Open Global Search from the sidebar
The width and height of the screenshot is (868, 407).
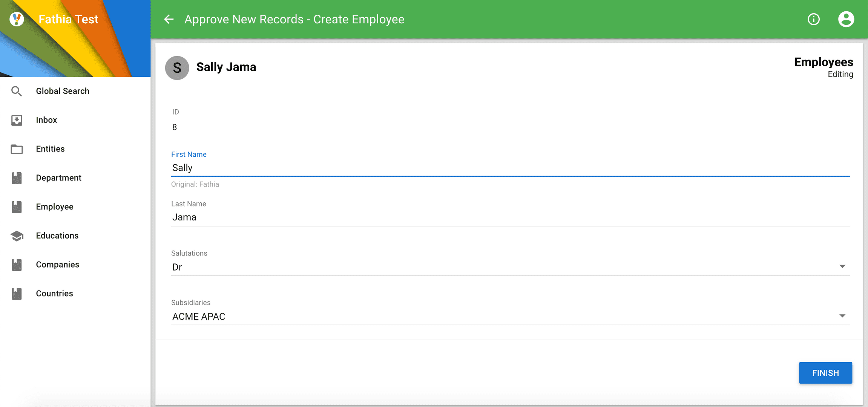pos(75,91)
